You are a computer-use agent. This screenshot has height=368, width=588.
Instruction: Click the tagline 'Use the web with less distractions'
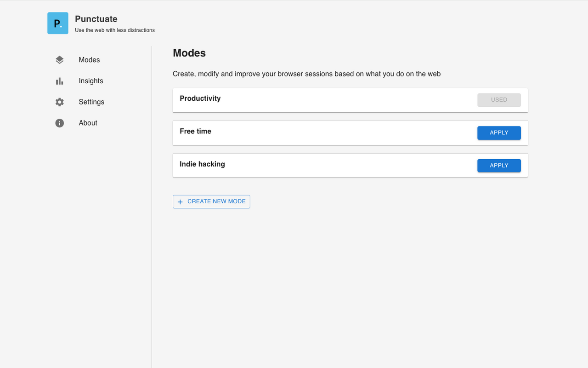click(115, 30)
